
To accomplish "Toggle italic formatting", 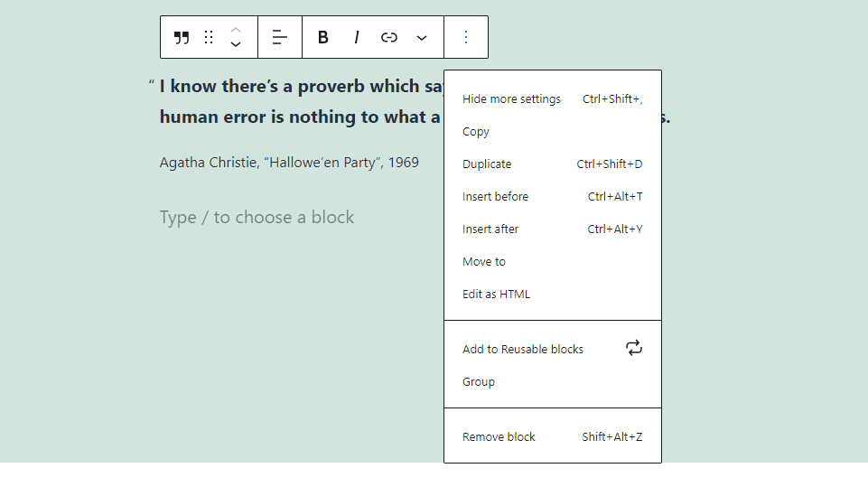I will click(357, 37).
